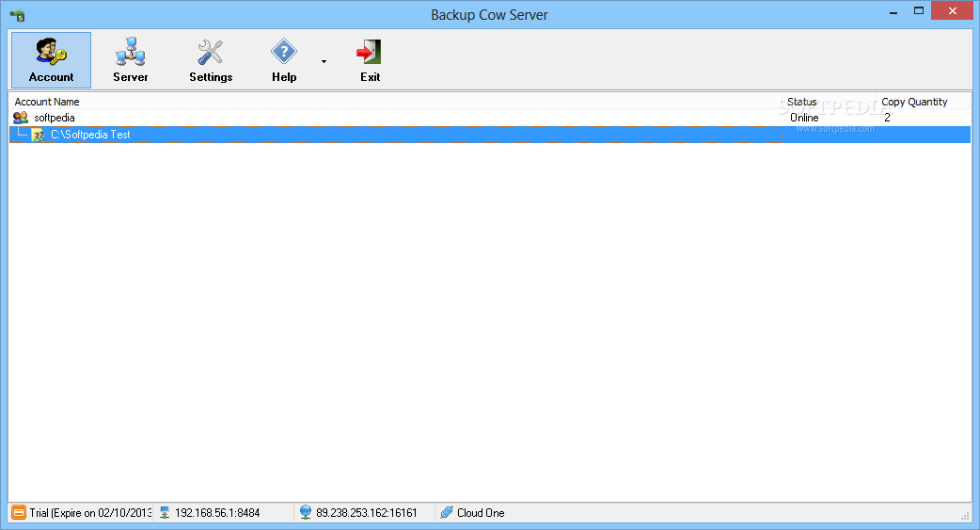Viewport: 980px width, 530px height.
Task: Click the trial license status icon
Action: [19, 512]
